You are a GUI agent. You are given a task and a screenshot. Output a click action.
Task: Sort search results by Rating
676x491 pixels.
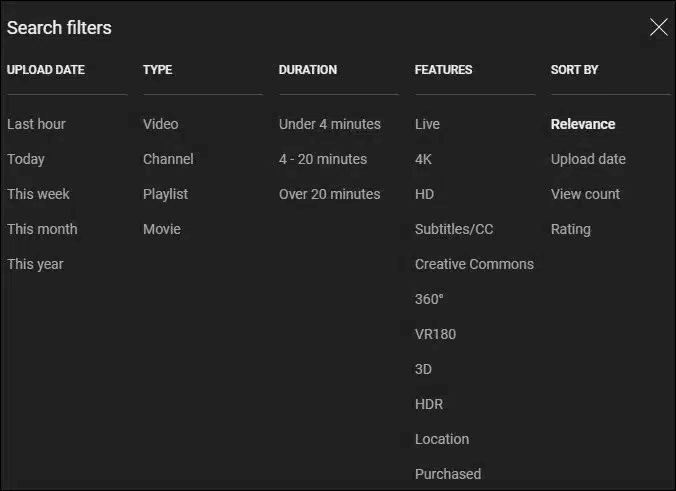pos(570,229)
